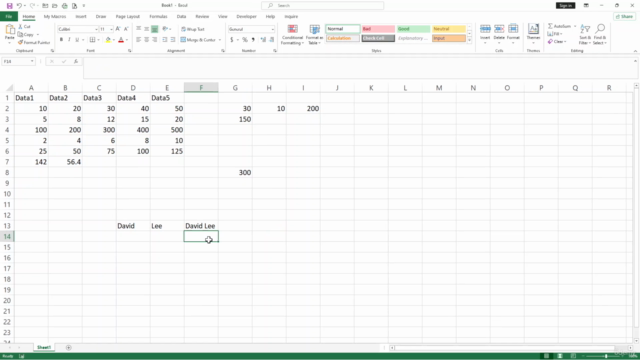The height and width of the screenshot is (360, 640).
Task: Increase font size with larger A icon
Action: 118,29
